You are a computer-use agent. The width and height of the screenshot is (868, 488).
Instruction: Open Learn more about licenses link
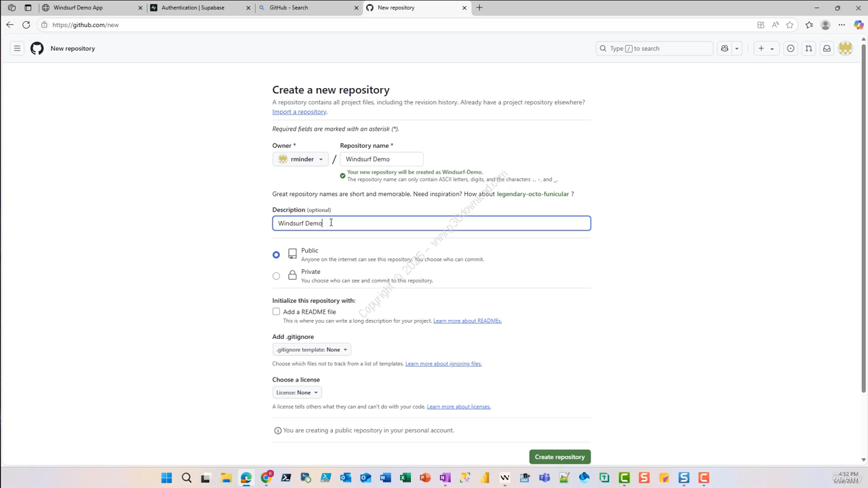(458, 407)
